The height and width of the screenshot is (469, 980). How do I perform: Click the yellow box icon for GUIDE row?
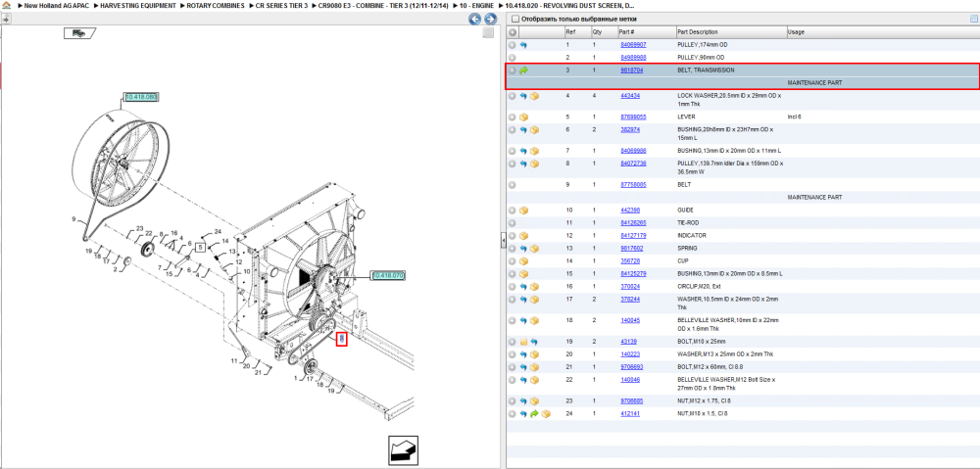pos(523,211)
